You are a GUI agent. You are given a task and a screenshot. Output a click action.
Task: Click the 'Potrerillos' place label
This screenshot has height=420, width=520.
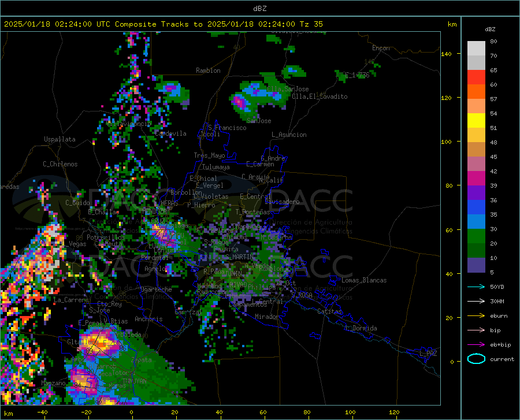pos(106,237)
